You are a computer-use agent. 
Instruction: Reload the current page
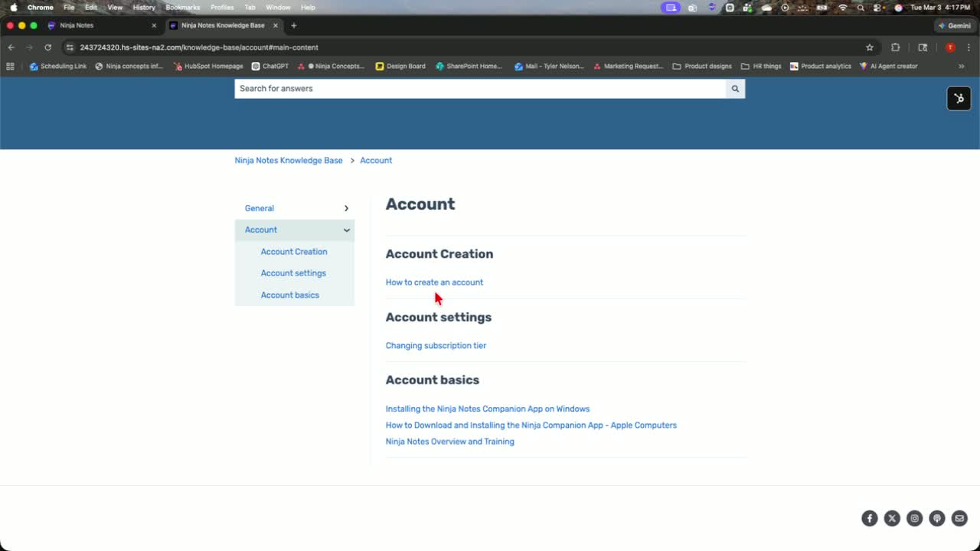pos(47,47)
